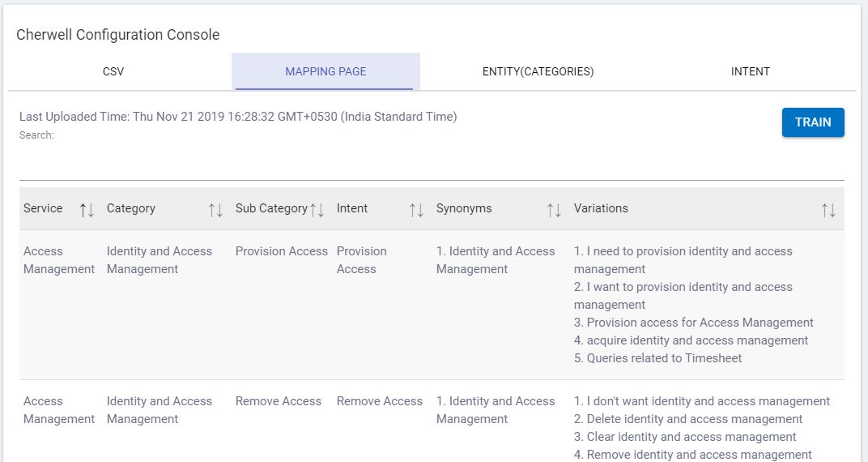Sort Variations column via arrow icon
This screenshot has height=462, width=868.
click(x=828, y=210)
